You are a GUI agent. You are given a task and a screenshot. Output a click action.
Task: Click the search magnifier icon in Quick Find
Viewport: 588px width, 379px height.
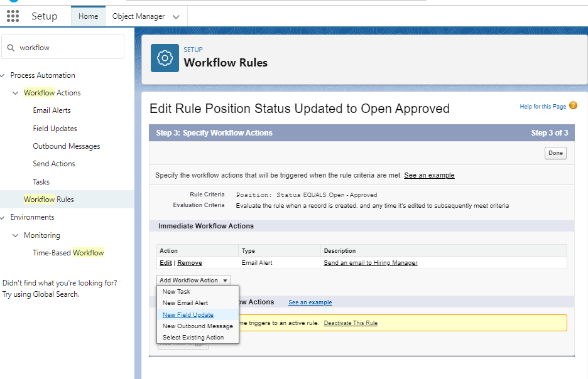(11, 48)
